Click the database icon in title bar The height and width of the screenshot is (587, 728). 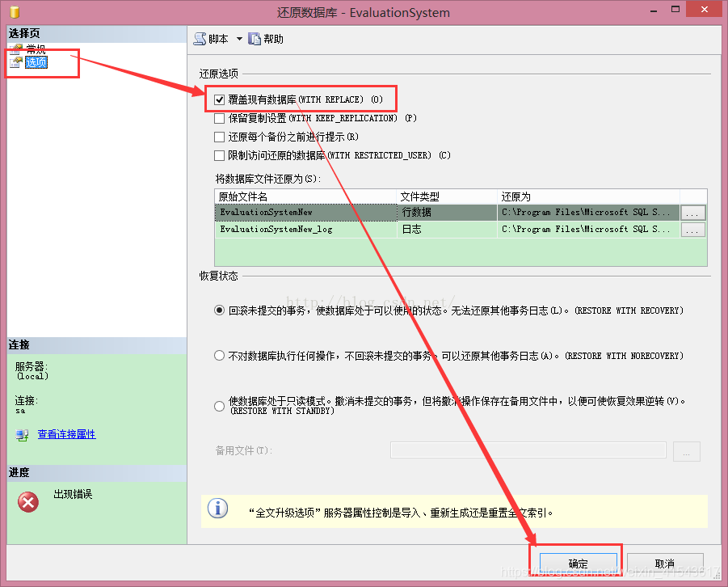click(x=15, y=12)
